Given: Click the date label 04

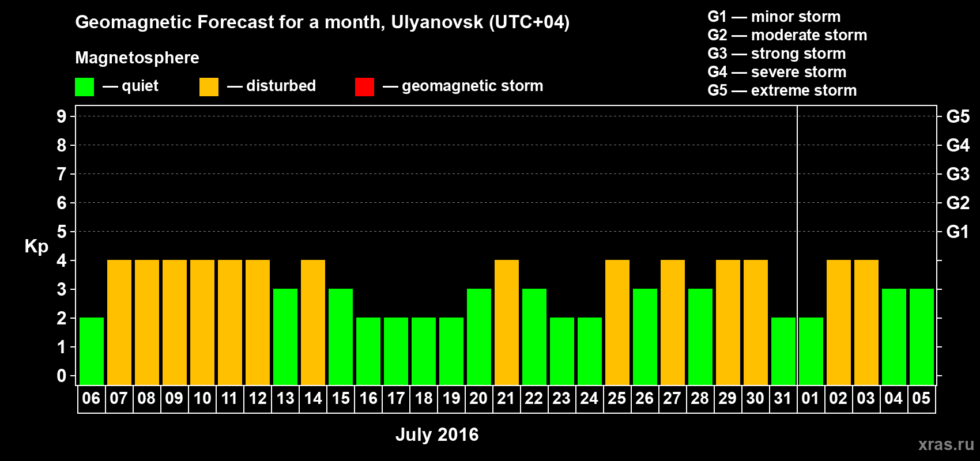Looking at the screenshot, I should pos(894,398).
